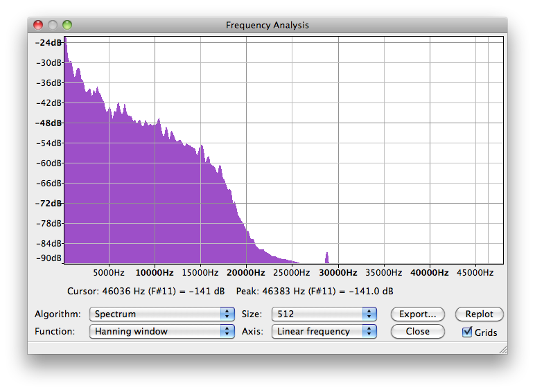The height and width of the screenshot is (392, 535).
Task: Open the Algorithm dropdown showing Spectrum
Action: point(162,314)
